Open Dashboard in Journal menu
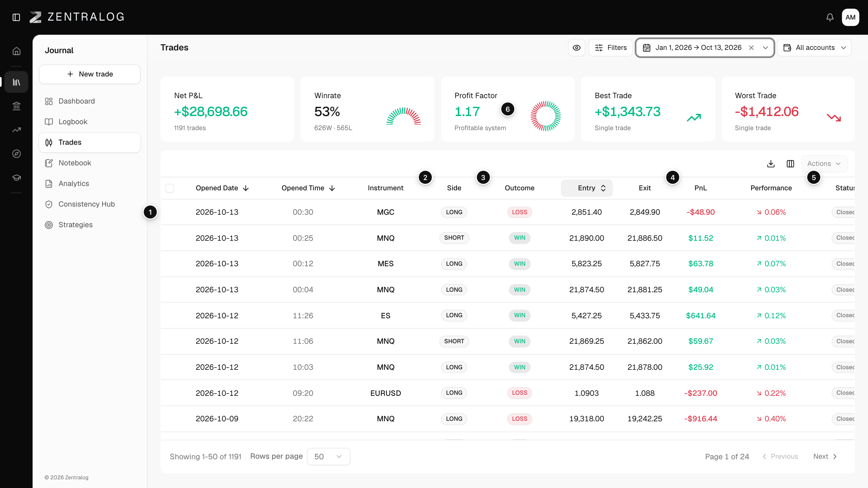868x488 pixels. click(x=90, y=101)
